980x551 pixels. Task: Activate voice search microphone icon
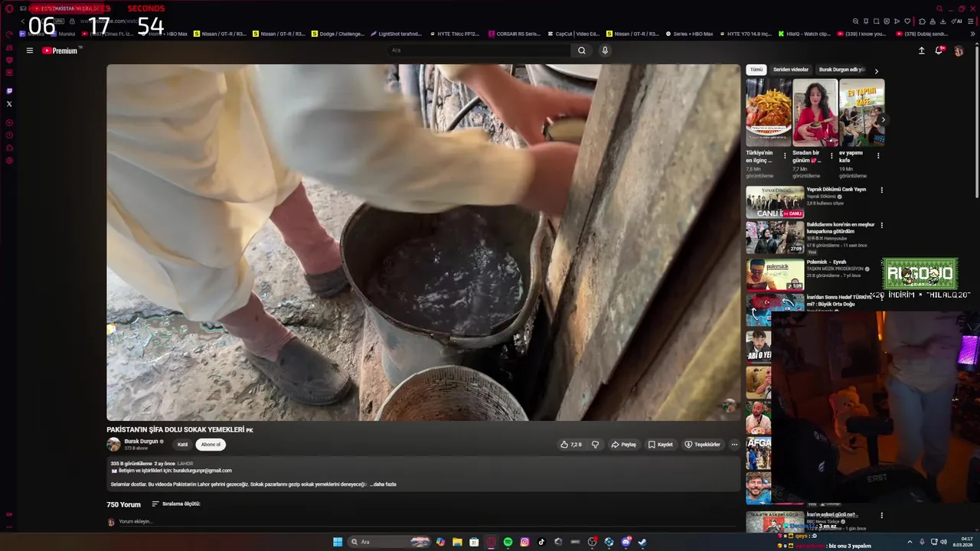click(605, 51)
